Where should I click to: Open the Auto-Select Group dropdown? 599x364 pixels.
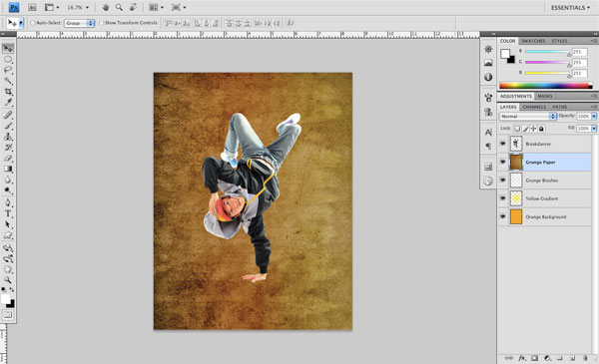[x=79, y=23]
